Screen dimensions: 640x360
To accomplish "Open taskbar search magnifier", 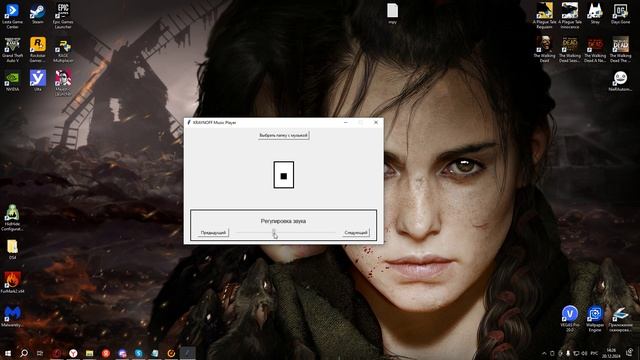I will point(24,353).
